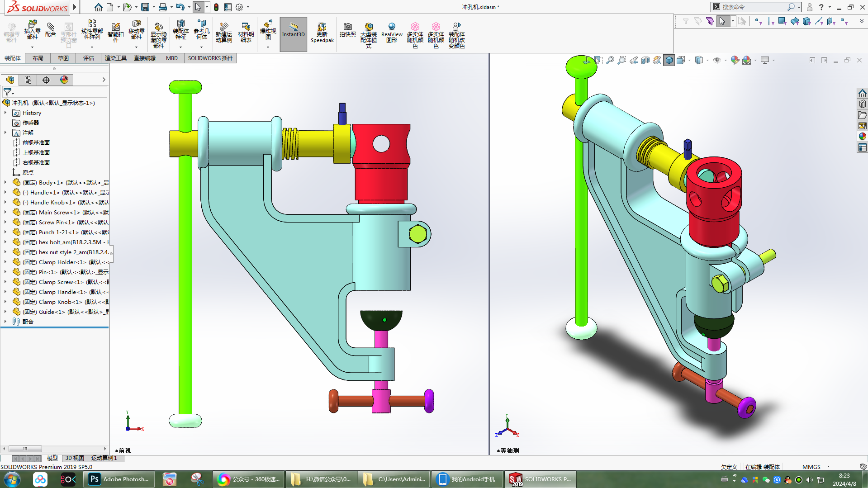The height and width of the screenshot is (488, 868).
Task: Open the SOLIDWORKS Resources home icon in the task pane
Action: click(863, 93)
